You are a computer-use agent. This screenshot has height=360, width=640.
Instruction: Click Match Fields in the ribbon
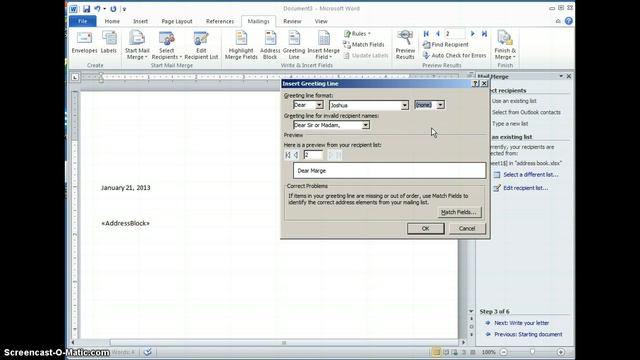pyautogui.click(x=364, y=44)
